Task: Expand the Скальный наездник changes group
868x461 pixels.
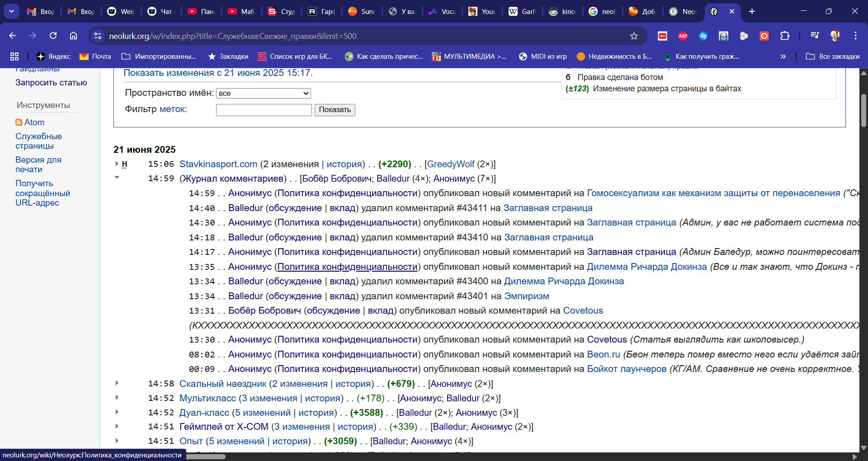Action: click(117, 383)
